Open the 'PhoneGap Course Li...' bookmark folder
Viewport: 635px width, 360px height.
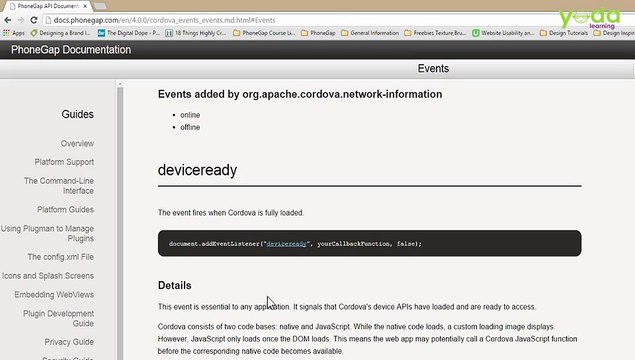pos(264,33)
